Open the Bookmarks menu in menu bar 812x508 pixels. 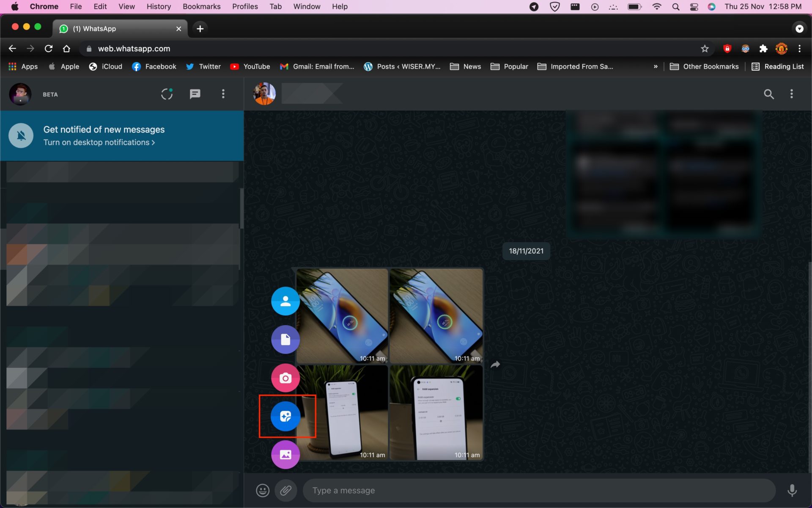(x=201, y=6)
